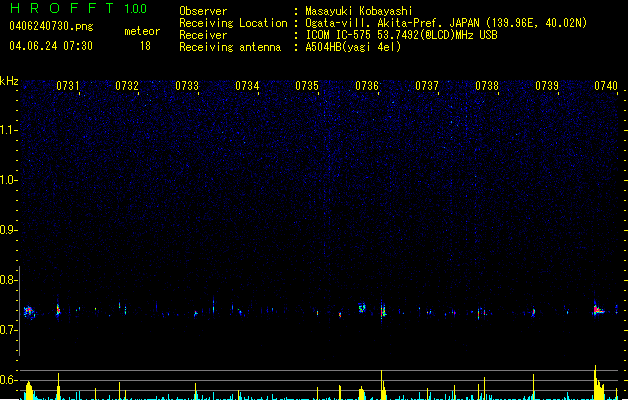
Task: Click the kHz axis unit label
Action: [9, 81]
